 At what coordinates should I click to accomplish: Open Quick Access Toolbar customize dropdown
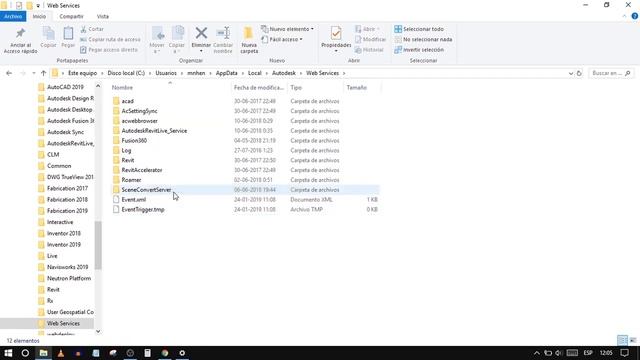point(38,6)
